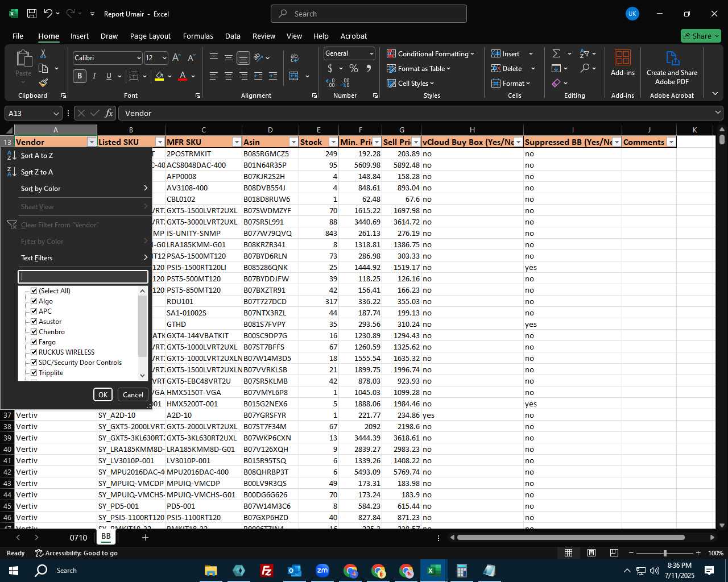Uncheck the APC vendor checkbox
The width and height of the screenshot is (728, 582).
pos(34,311)
